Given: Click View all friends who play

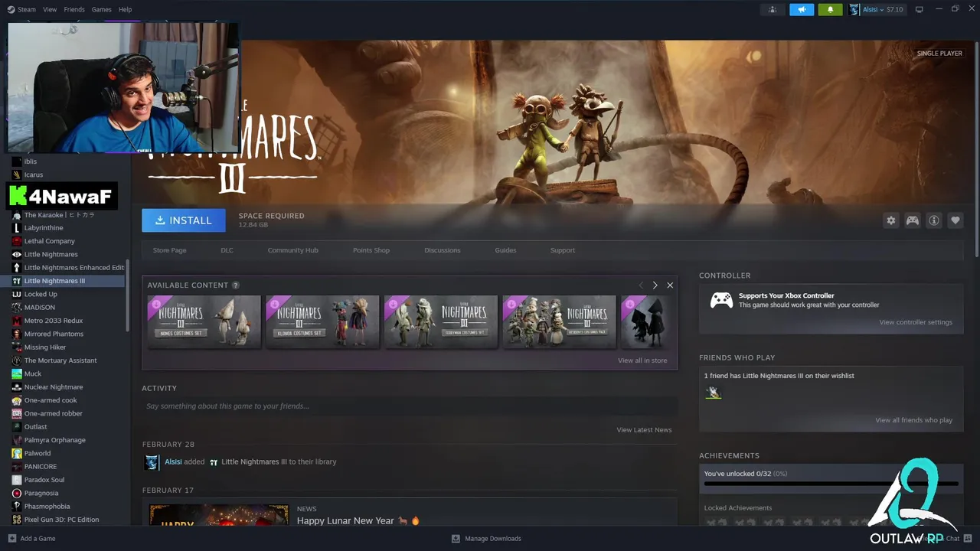Looking at the screenshot, I should pos(914,420).
